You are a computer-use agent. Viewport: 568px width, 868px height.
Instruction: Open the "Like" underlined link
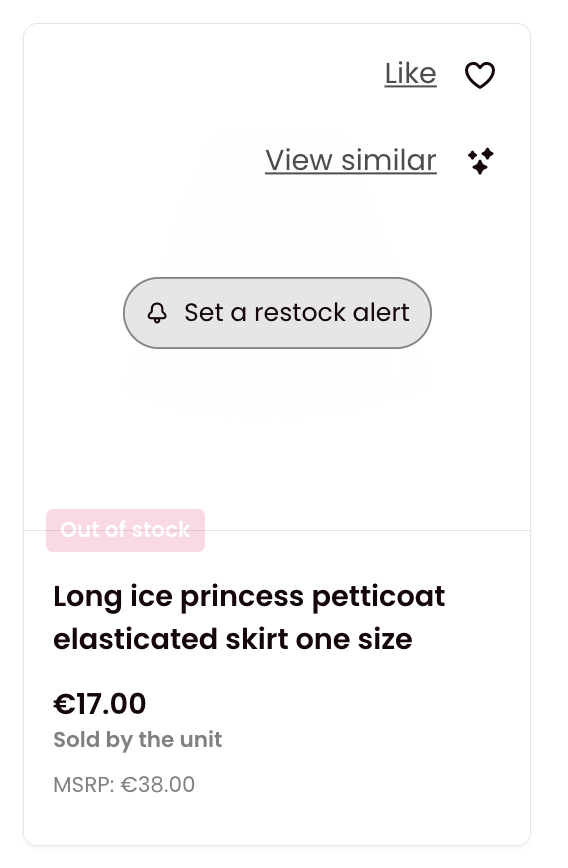click(x=410, y=74)
